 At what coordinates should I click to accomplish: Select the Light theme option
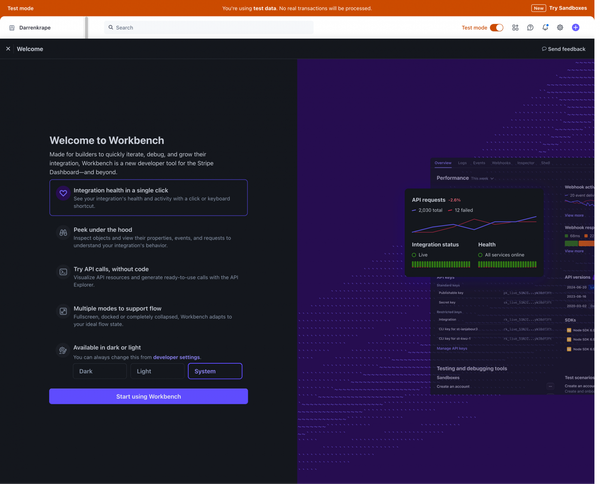(157, 371)
